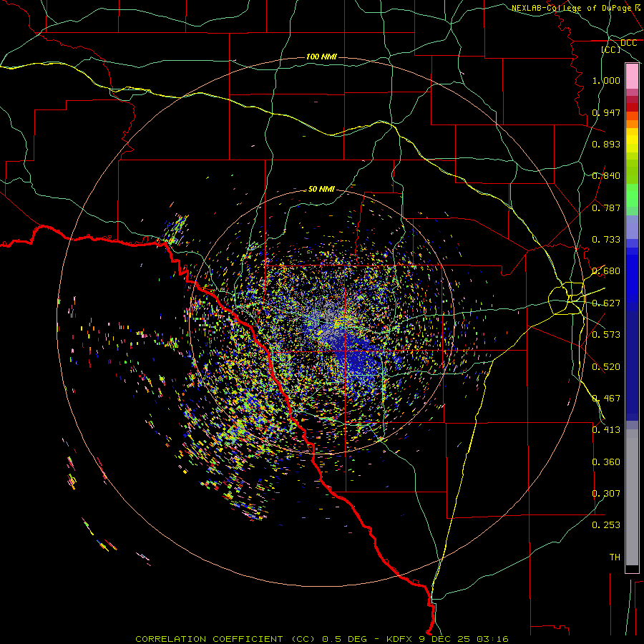The image size is (644, 644).
Task: Pick the grey lower color bar segment
Action: pos(632,497)
